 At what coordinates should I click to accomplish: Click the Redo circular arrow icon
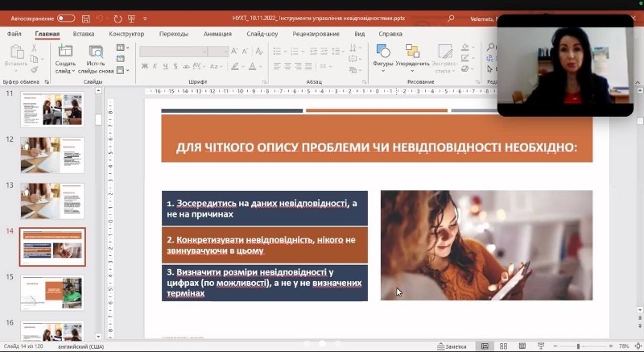coord(118,19)
